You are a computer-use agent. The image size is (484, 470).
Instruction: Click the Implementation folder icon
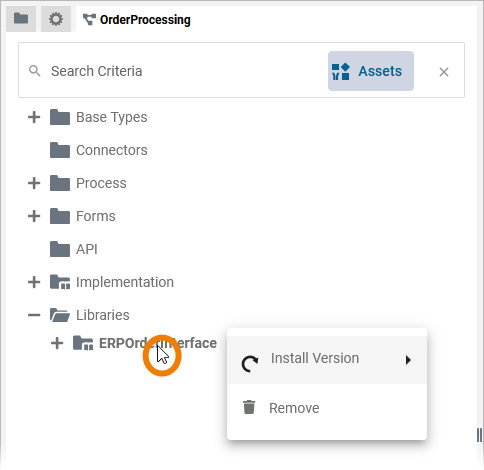click(x=60, y=282)
